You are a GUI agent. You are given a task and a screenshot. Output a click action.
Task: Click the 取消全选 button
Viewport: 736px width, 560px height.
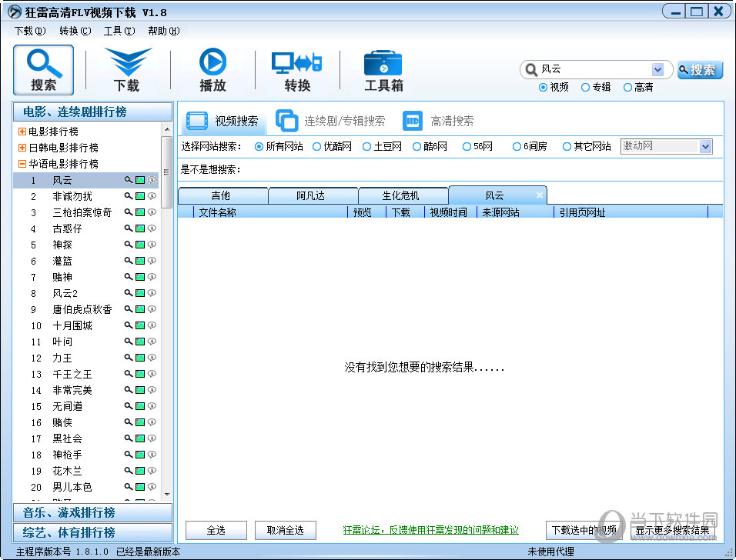tap(285, 531)
